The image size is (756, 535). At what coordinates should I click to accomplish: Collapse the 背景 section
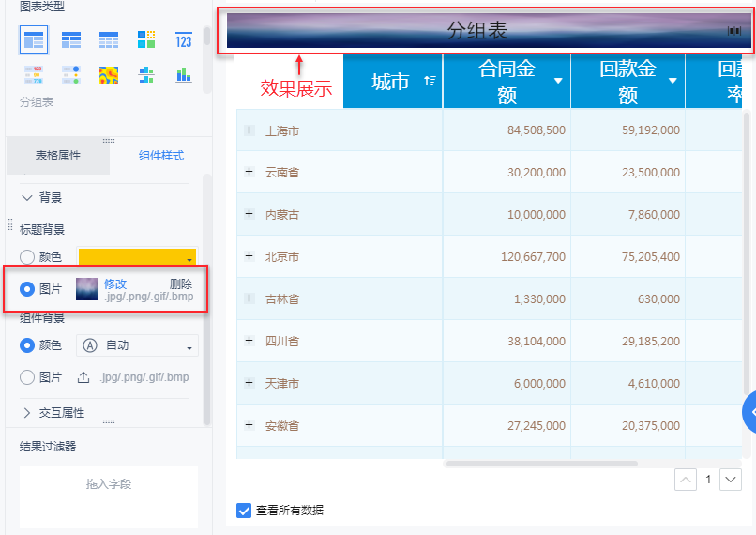27,198
